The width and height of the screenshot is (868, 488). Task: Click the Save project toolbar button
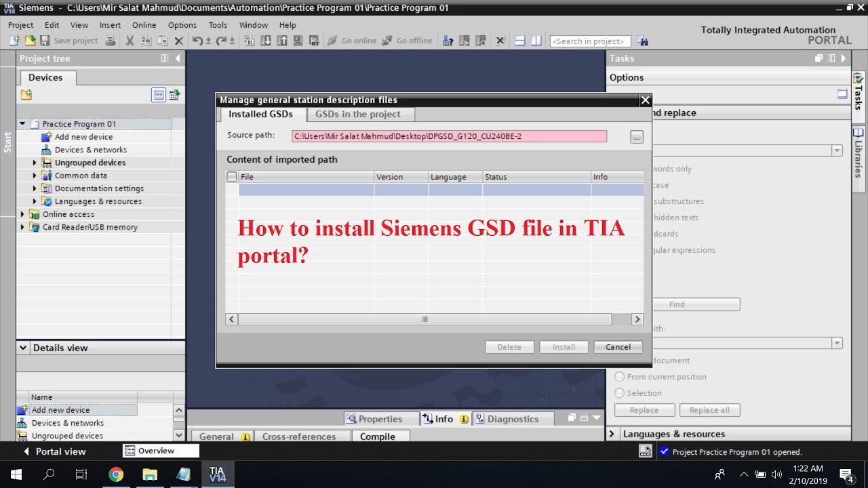(x=68, y=41)
